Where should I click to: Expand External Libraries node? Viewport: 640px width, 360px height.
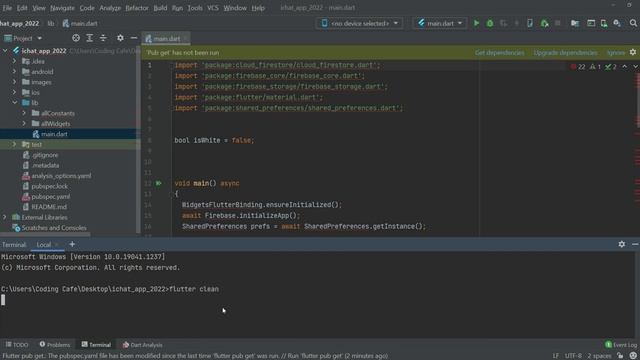(5, 217)
